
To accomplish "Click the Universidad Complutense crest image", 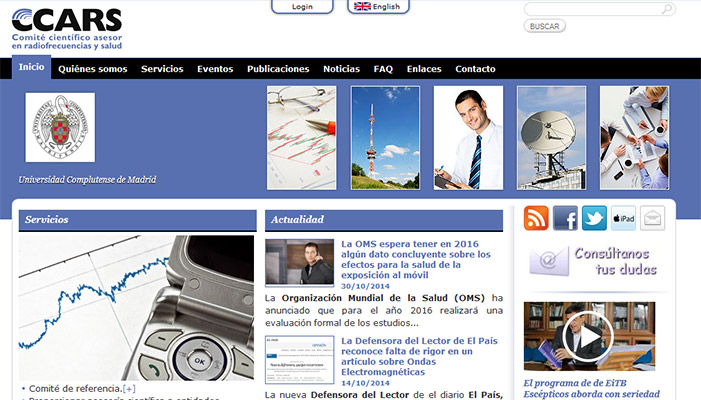I will 60,127.
